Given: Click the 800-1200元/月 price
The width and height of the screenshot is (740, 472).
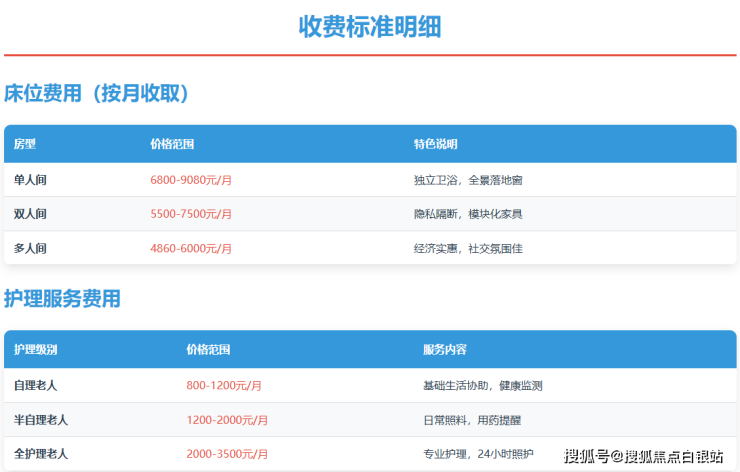Looking at the screenshot, I should coord(224,385).
